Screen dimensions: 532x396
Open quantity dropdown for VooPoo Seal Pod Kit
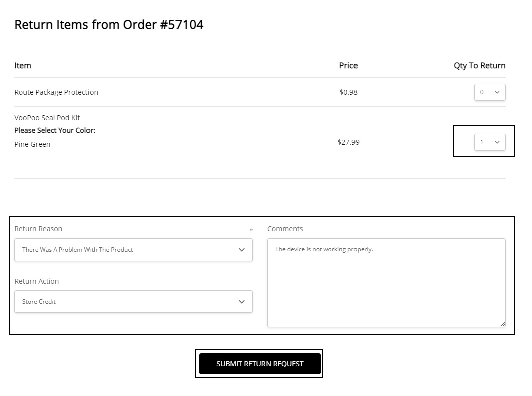490,142
